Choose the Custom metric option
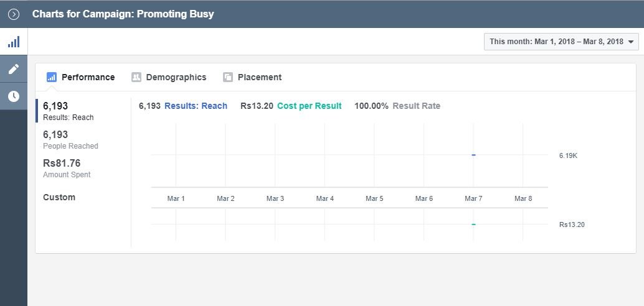Viewport: 644px width, 306px height. [x=59, y=197]
